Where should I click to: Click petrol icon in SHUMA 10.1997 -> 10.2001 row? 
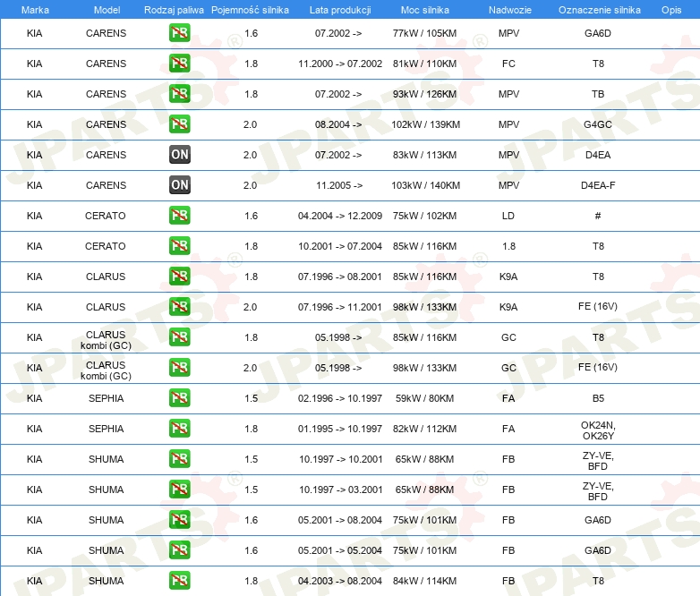pyautogui.click(x=179, y=459)
